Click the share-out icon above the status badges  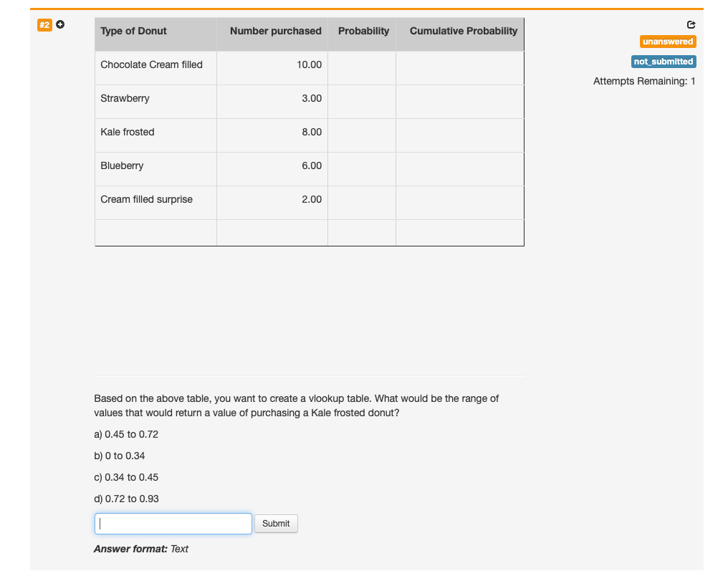point(690,24)
